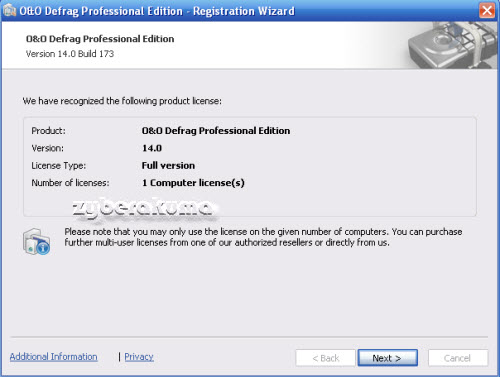This screenshot has width=500, height=377.
Task: Click 'We have recognized the following product license' text
Action: coord(122,101)
